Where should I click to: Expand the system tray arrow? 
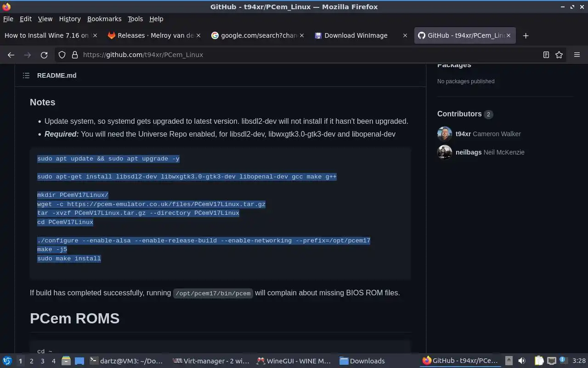point(509,361)
